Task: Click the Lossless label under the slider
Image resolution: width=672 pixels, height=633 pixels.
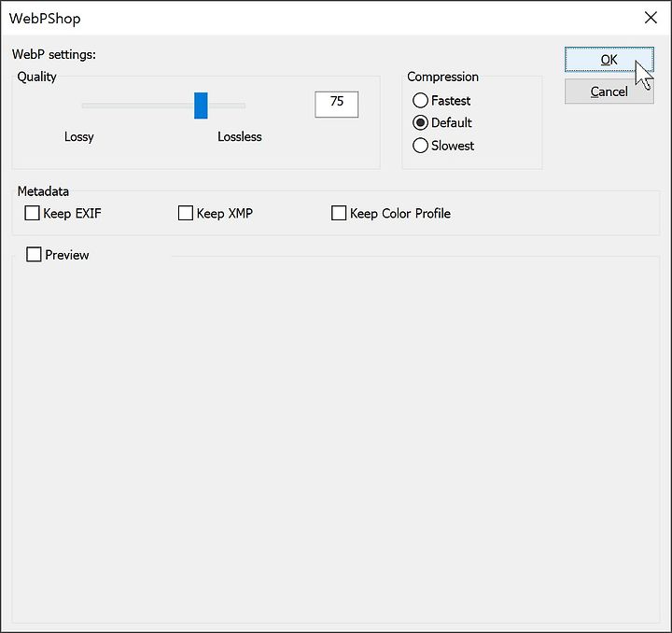Action: tap(240, 136)
